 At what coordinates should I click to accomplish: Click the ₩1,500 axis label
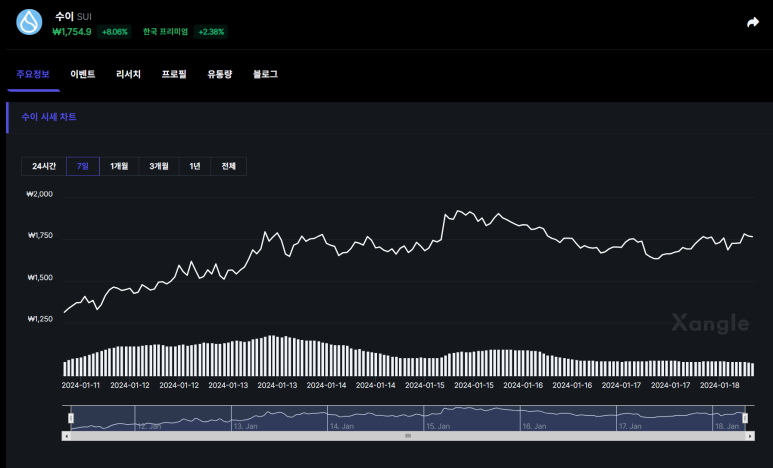pyautogui.click(x=40, y=278)
